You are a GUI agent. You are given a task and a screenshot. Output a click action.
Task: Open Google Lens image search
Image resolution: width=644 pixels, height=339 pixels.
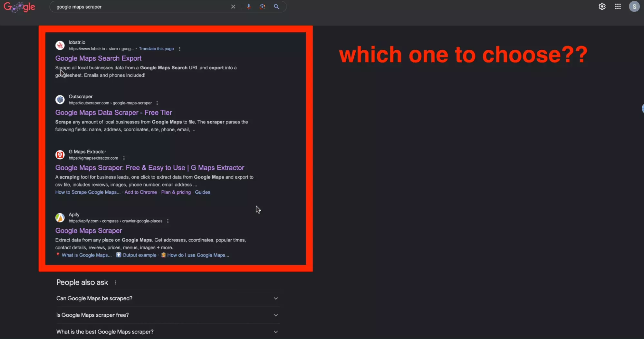[x=262, y=7]
